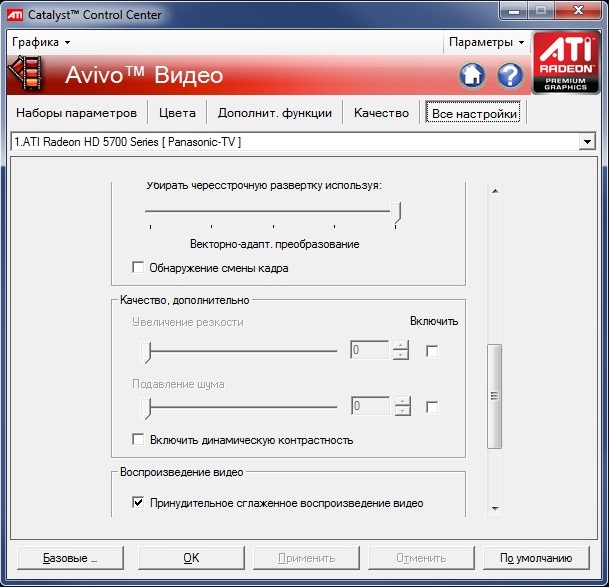Adjust the deinterlacing method slider
The height and width of the screenshot is (588, 609).
tap(396, 214)
